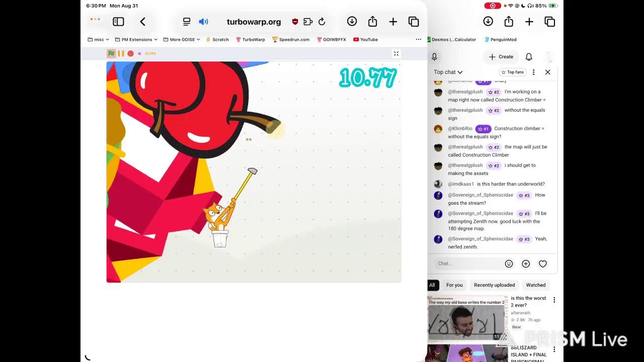Expand the Top chat dropdown

448,72
